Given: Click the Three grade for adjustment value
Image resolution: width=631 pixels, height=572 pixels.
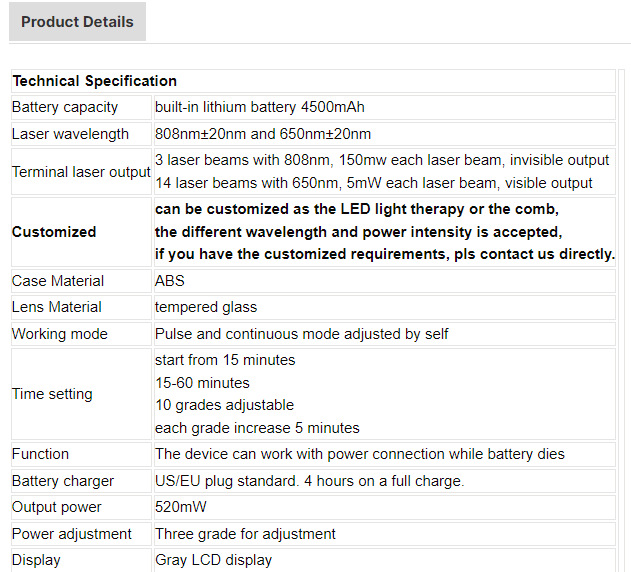Looking at the screenshot, I should [245, 534].
